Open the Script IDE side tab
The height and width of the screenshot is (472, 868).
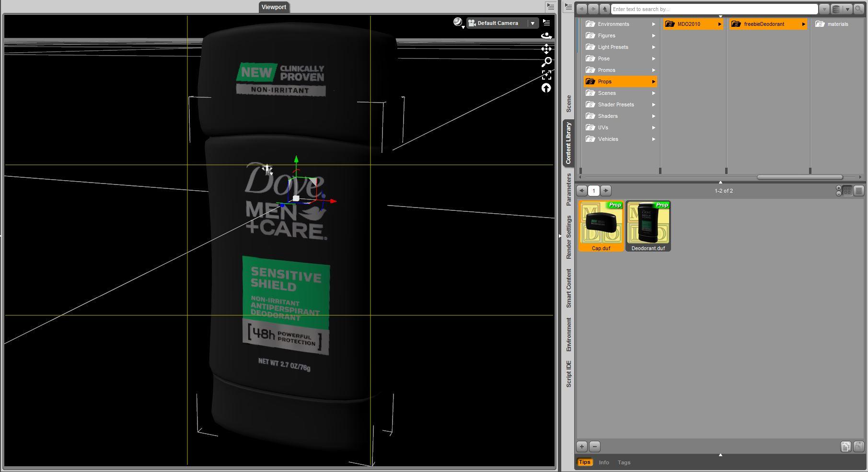[569, 374]
